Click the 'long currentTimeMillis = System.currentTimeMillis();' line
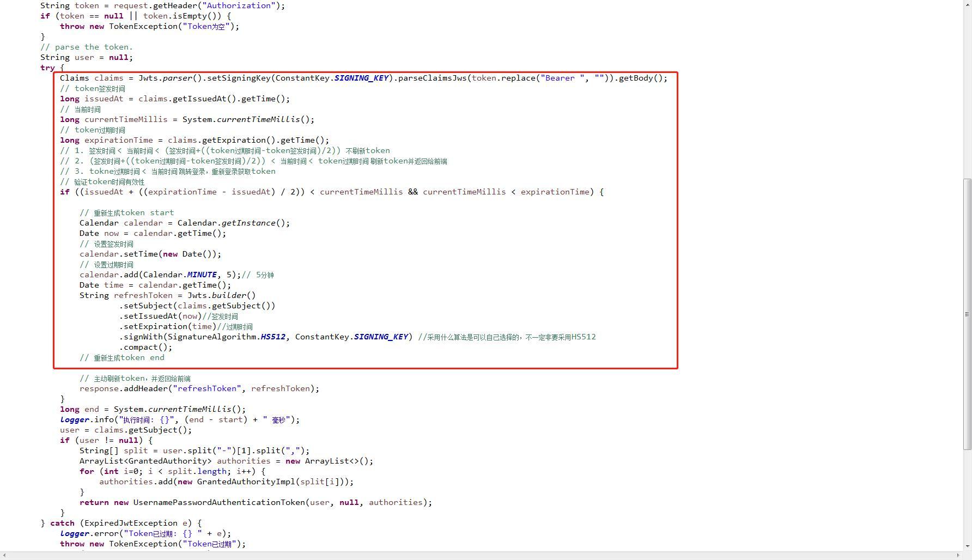This screenshot has width=972, height=560. point(187,119)
